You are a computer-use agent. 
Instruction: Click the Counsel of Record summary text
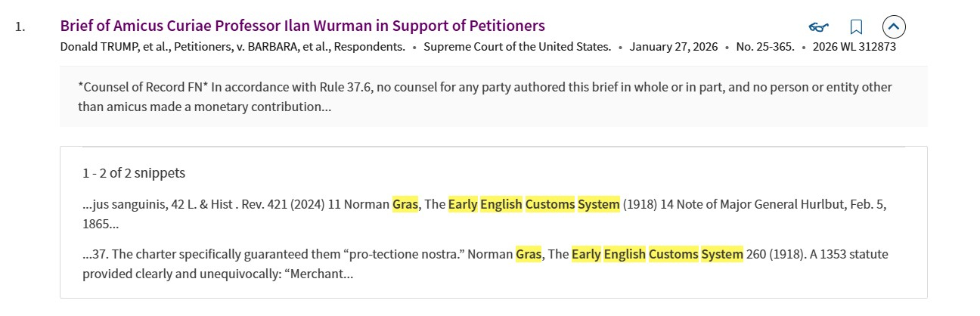(x=484, y=96)
